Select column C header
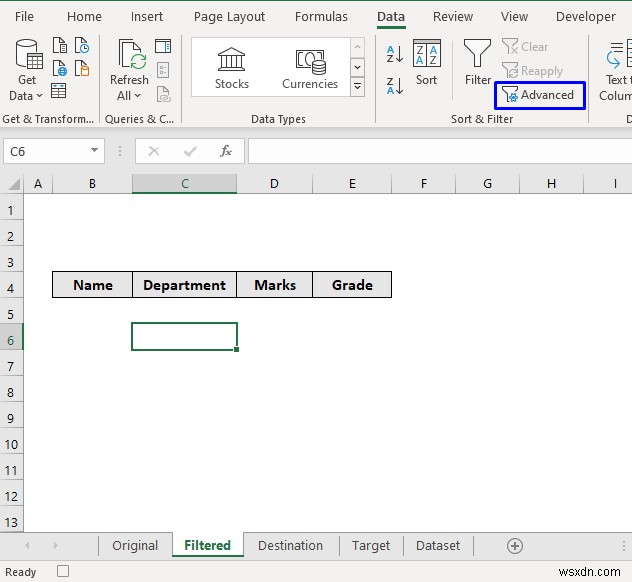The height and width of the screenshot is (582, 632). tap(185, 184)
